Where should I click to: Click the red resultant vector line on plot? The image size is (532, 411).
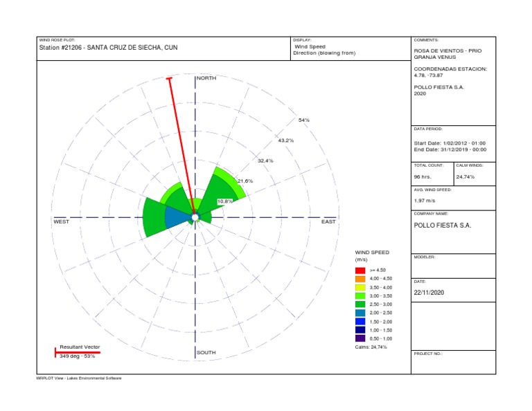click(x=181, y=146)
